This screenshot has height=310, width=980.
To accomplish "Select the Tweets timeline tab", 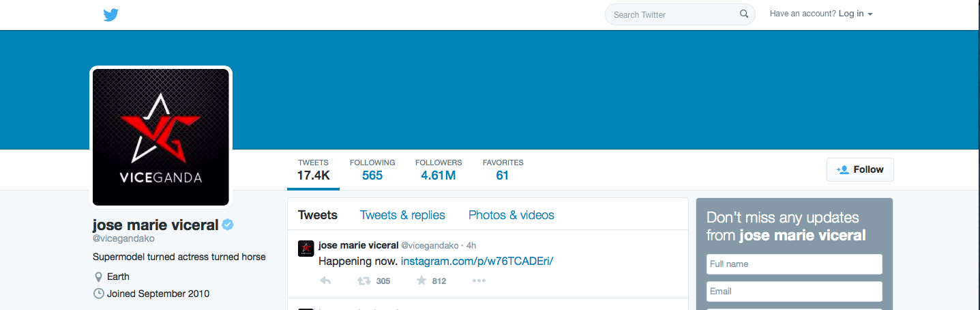I will (318, 215).
